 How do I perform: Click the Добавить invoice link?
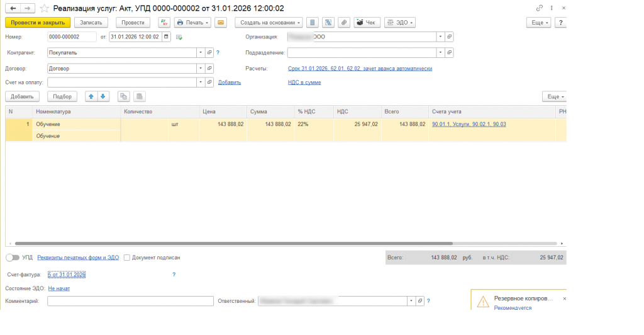point(229,82)
